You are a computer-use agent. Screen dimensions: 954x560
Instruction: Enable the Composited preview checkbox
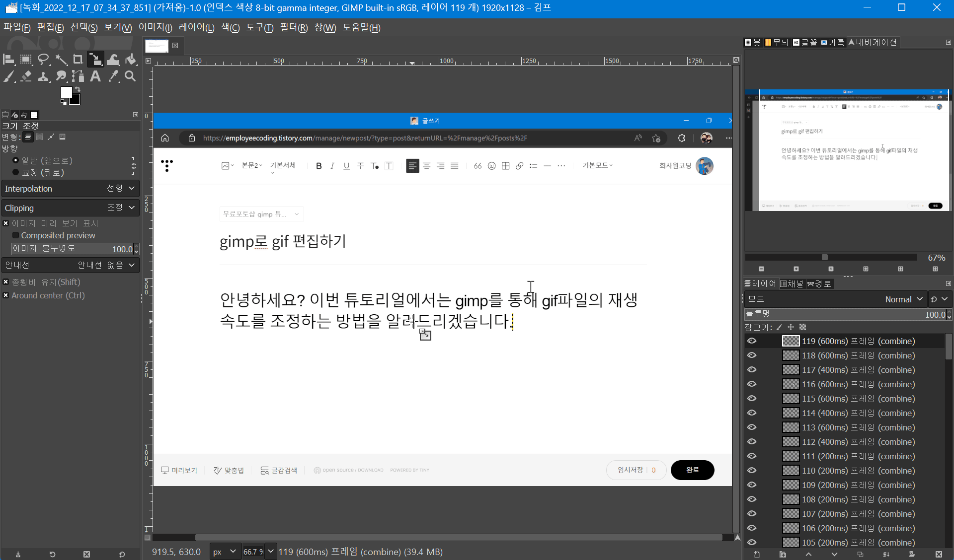point(16,235)
